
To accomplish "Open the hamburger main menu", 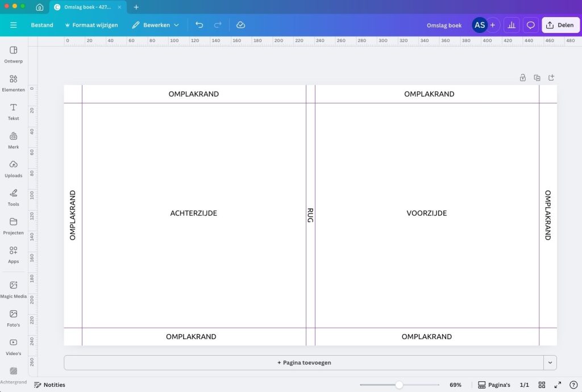I will coord(14,25).
